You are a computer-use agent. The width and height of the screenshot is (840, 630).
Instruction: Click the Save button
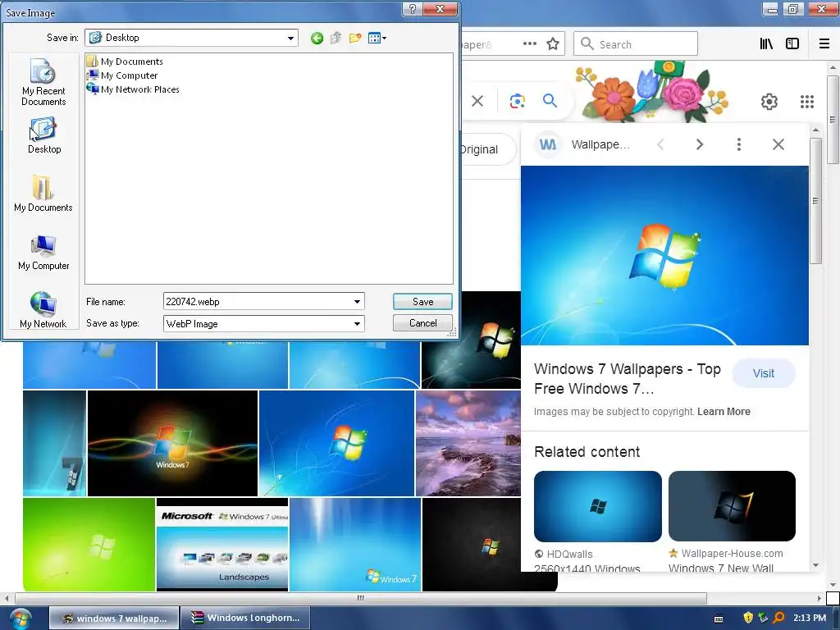[x=422, y=302]
